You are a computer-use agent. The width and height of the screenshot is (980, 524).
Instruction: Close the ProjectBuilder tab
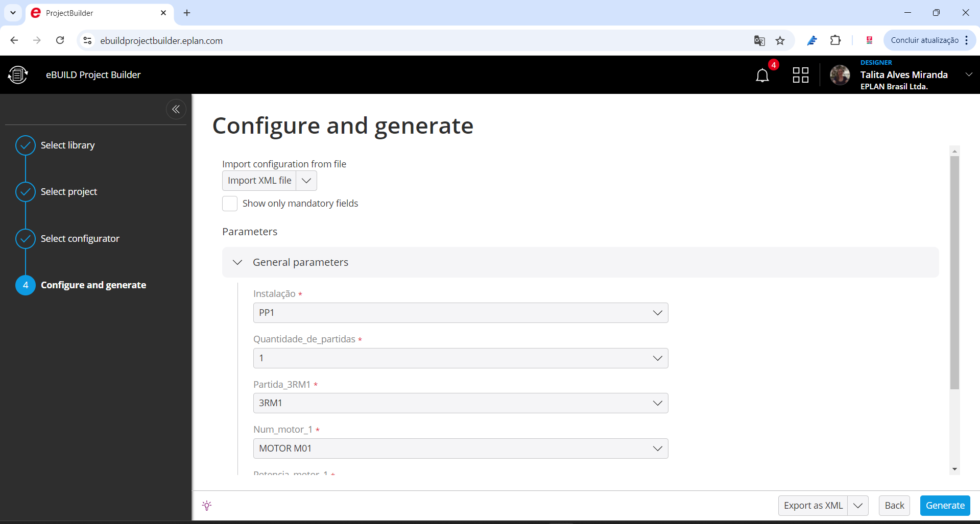coord(163,13)
